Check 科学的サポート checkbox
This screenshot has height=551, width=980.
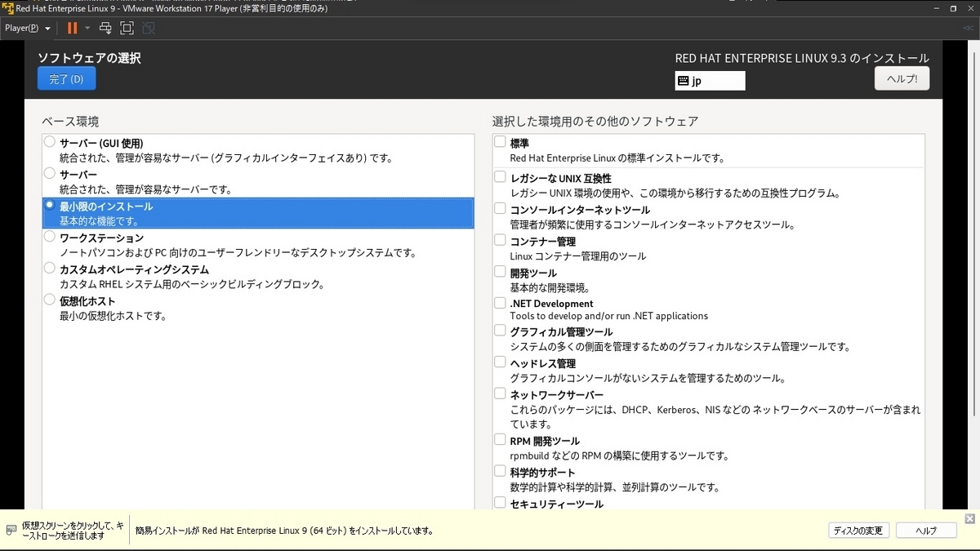tap(500, 472)
